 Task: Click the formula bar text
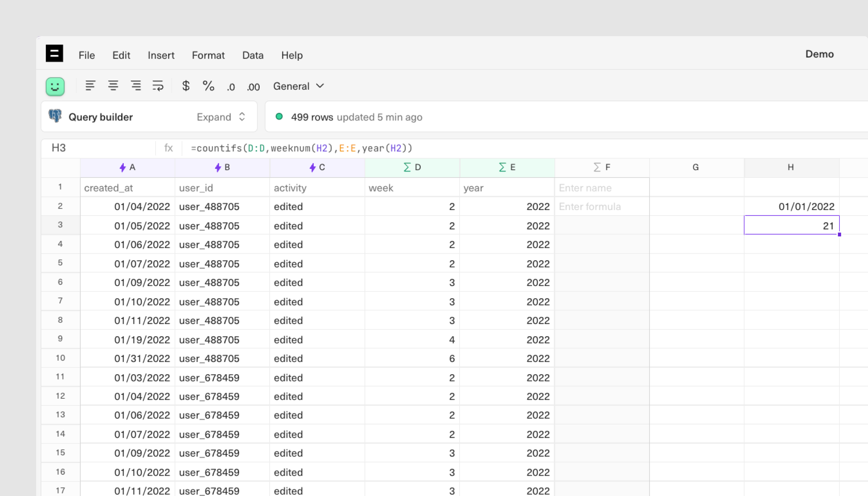[302, 148]
